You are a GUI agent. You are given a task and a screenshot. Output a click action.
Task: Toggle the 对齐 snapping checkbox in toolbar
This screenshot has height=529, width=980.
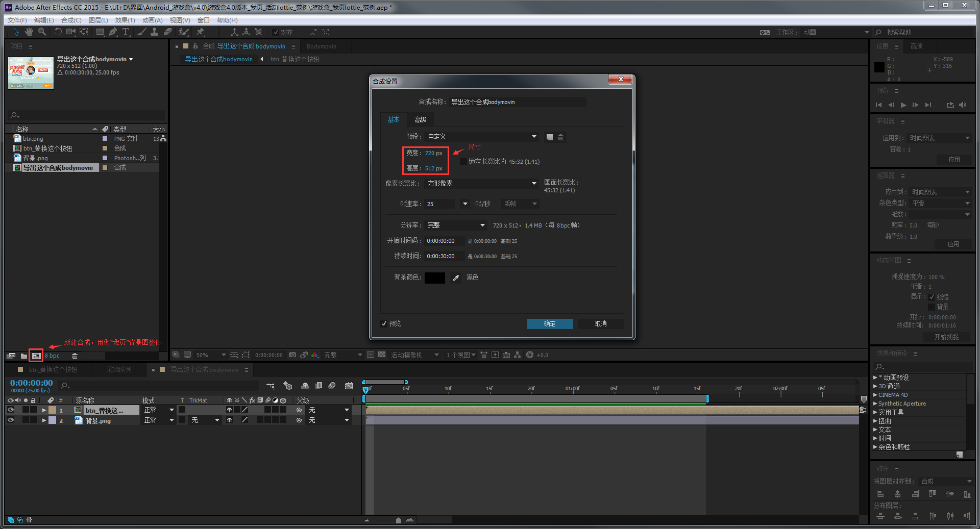click(276, 32)
